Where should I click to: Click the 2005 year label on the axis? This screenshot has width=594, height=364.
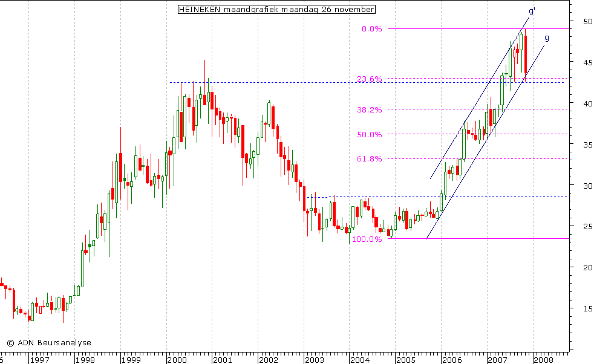point(406,360)
